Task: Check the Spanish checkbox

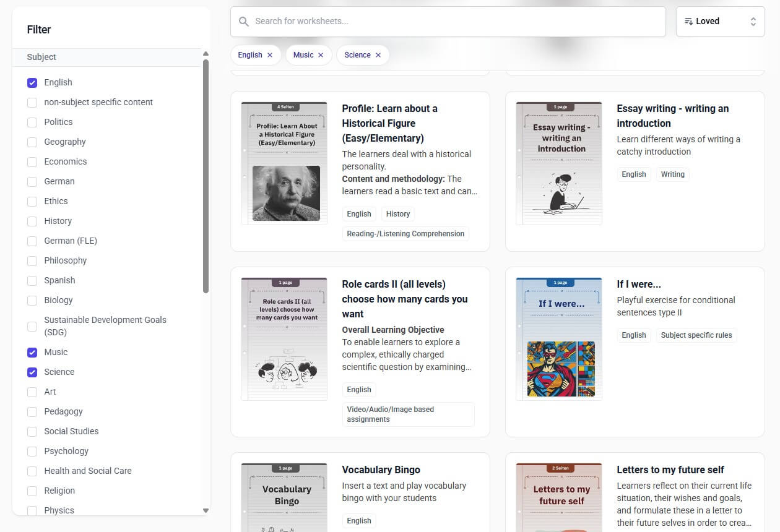Action: (32, 280)
